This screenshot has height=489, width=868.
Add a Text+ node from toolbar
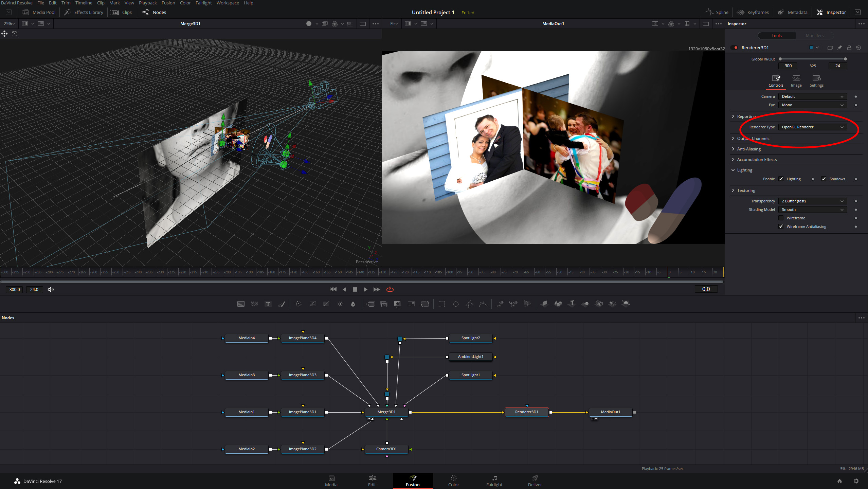(x=268, y=304)
